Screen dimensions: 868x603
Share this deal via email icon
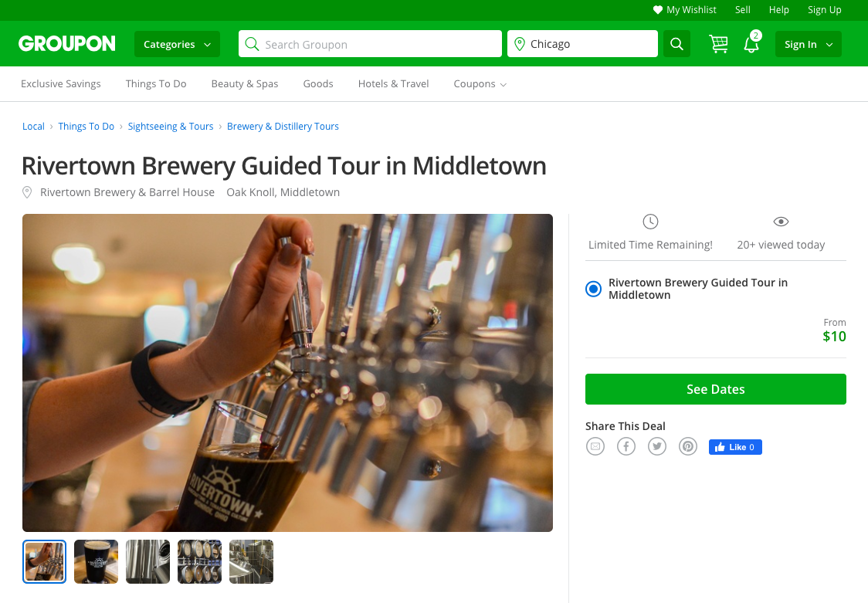coord(595,446)
